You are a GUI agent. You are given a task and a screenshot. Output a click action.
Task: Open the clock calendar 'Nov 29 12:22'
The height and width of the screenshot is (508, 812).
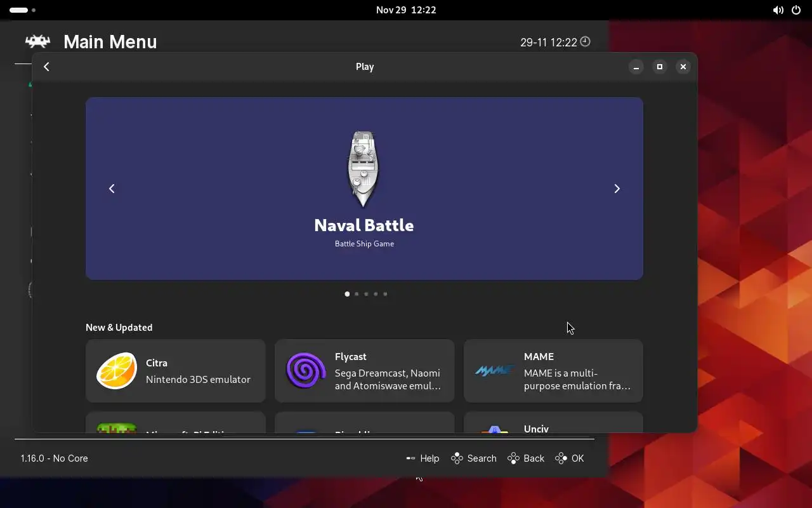click(x=406, y=10)
